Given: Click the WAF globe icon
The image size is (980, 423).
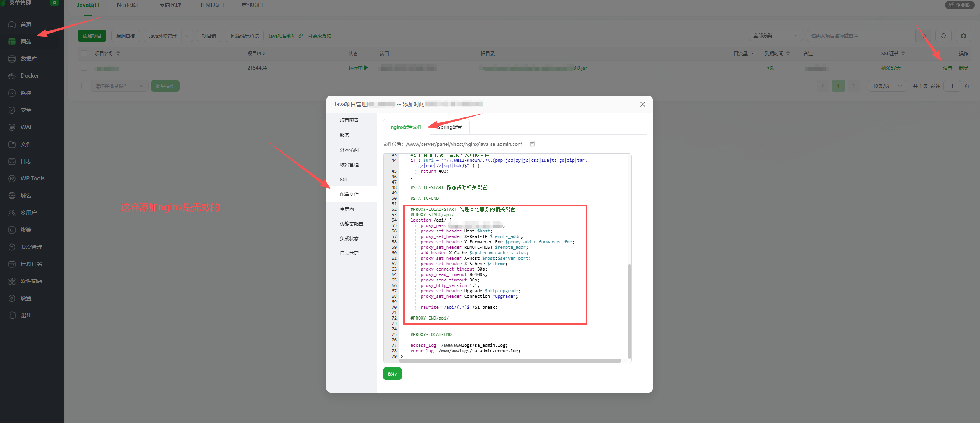Looking at the screenshot, I should point(12,127).
